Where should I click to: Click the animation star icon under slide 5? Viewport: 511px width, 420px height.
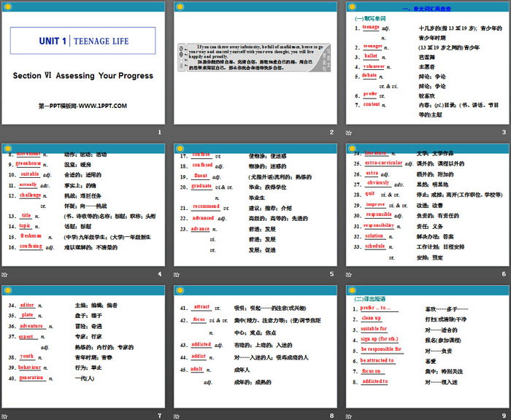177,274
